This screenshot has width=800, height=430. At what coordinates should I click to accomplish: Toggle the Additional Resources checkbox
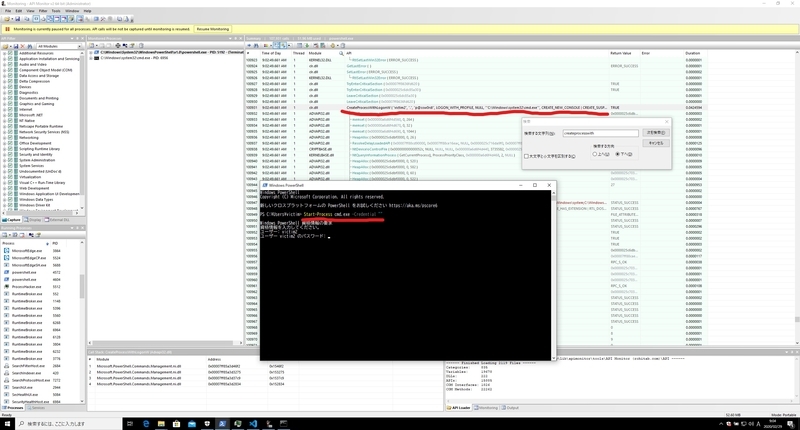pyautogui.click(x=10, y=53)
